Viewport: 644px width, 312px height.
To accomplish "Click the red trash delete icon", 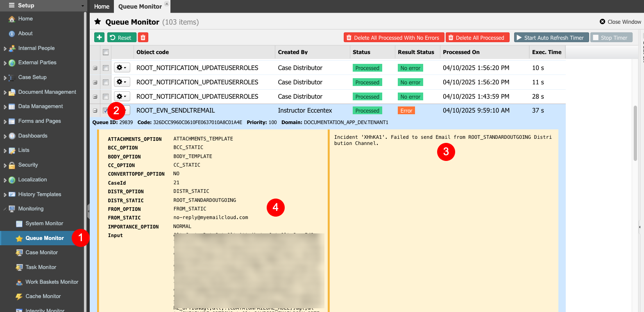I will pyautogui.click(x=143, y=37).
